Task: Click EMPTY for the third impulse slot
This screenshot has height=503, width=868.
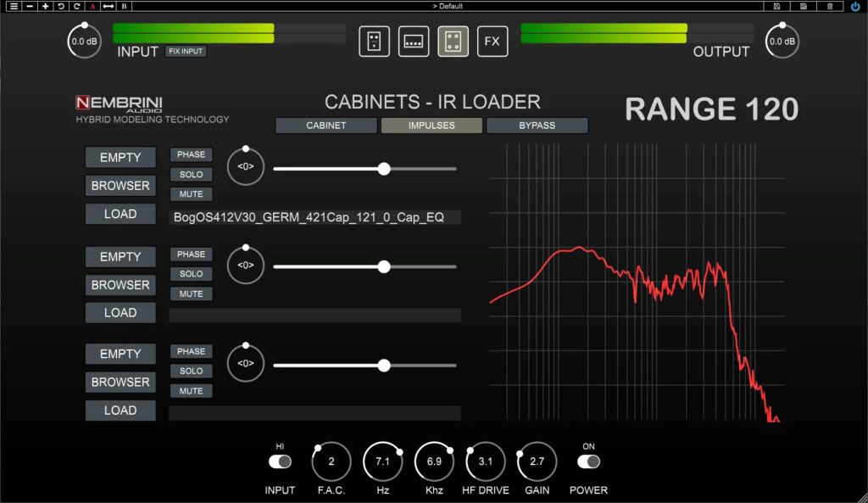Action: click(x=120, y=354)
